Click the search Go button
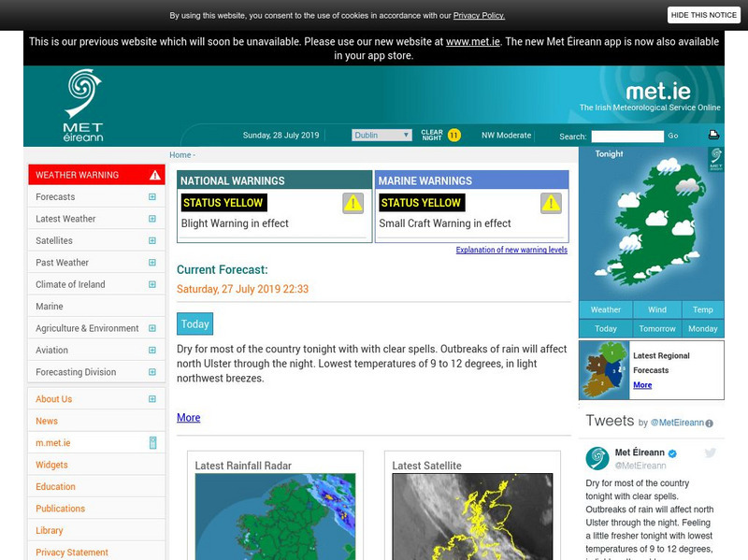The height and width of the screenshot is (560, 748). tap(673, 136)
